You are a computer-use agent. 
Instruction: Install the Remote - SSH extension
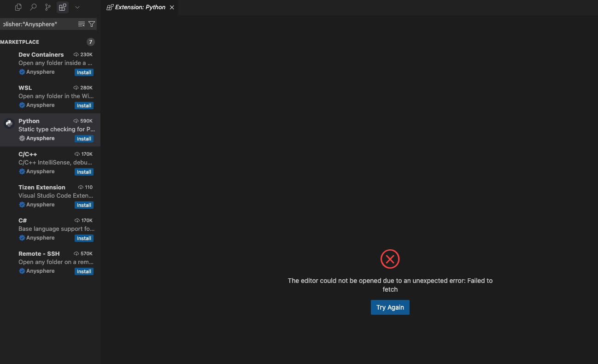pyautogui.click(x=84, y=271)
